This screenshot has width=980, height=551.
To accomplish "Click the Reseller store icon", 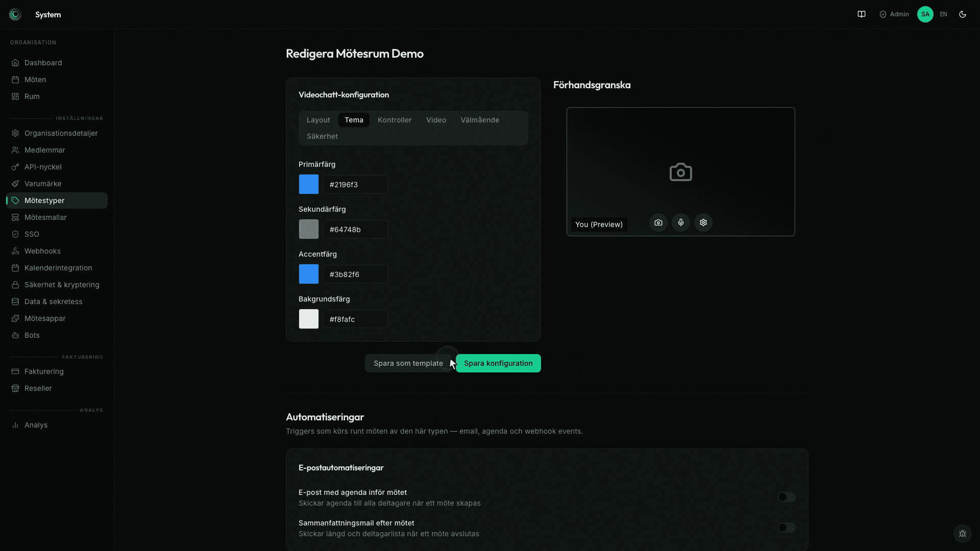I will pyautogui.click(x=15, y=388).
